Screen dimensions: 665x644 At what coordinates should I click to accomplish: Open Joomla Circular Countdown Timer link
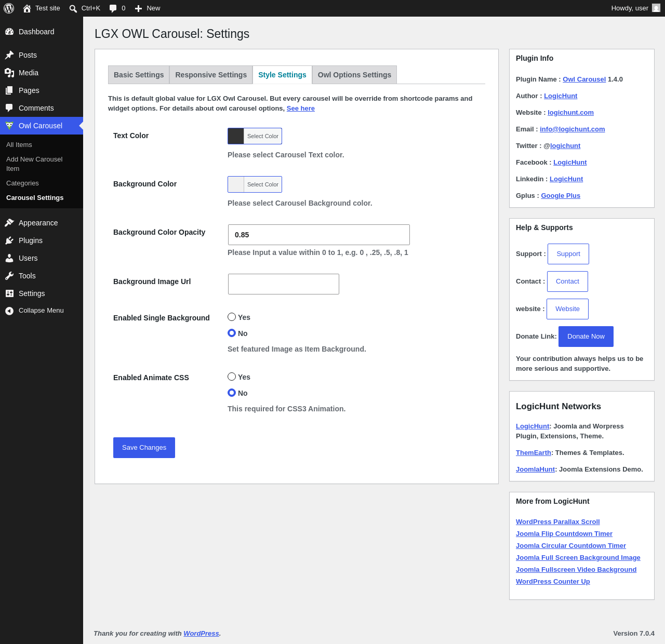(x=571, y=546)
